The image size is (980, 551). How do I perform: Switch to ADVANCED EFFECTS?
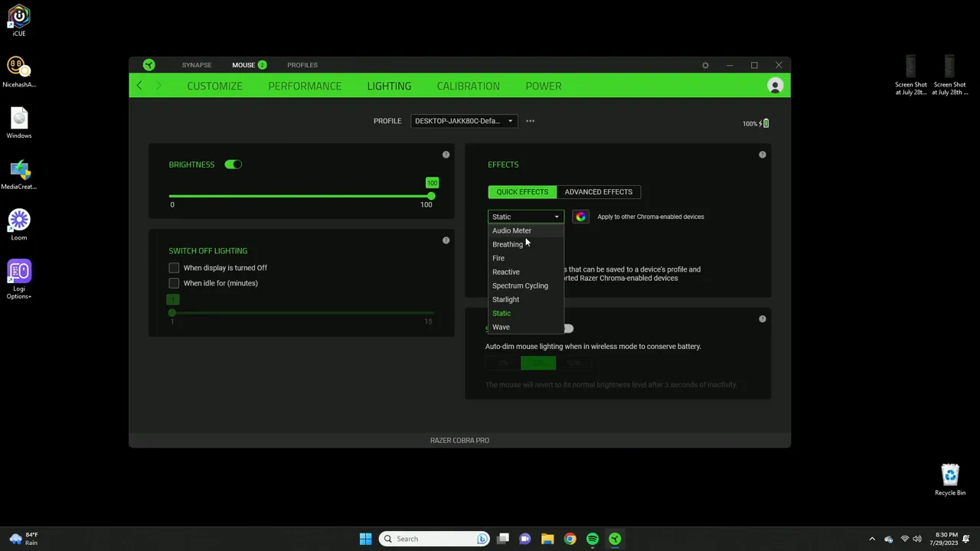click(598, 191)
